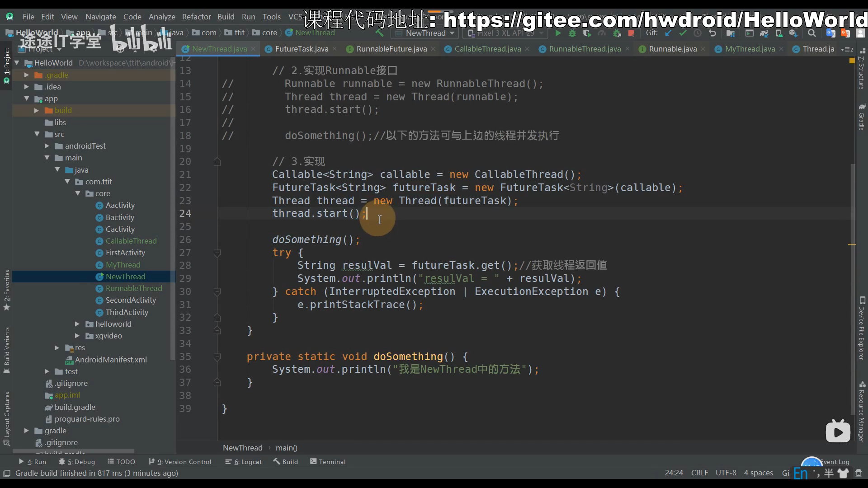
Task: Toggle the Project side panel
Action: pyautogui.click(x=6, y=66)
